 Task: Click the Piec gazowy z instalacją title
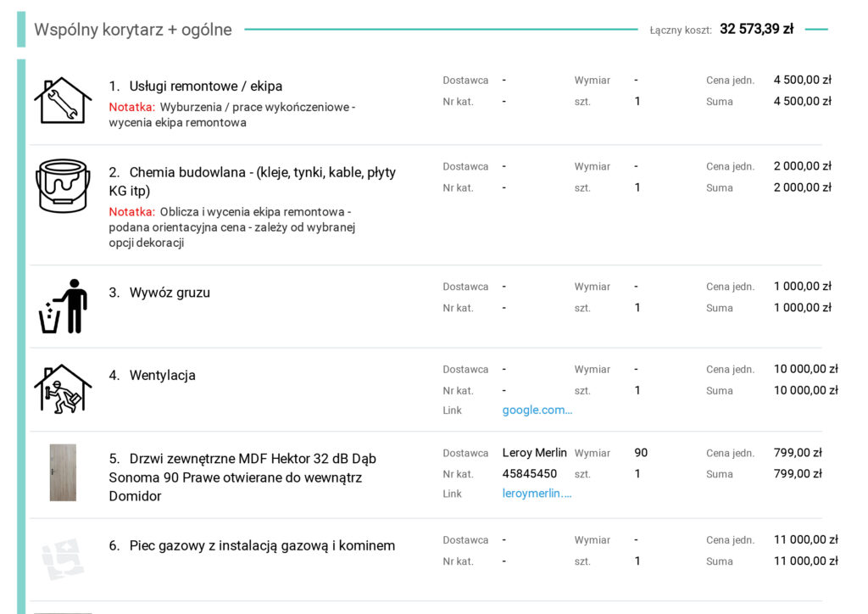click(x=261, y=546)
